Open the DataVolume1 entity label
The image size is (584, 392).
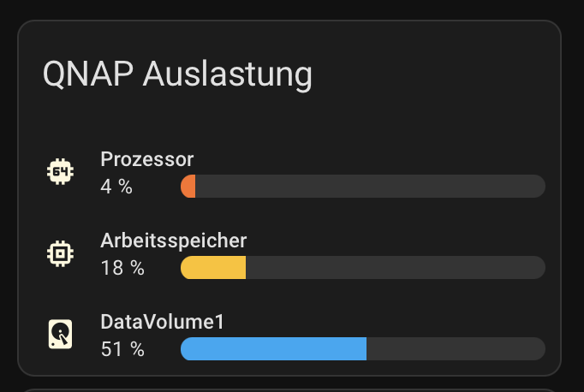coord(163,322)
